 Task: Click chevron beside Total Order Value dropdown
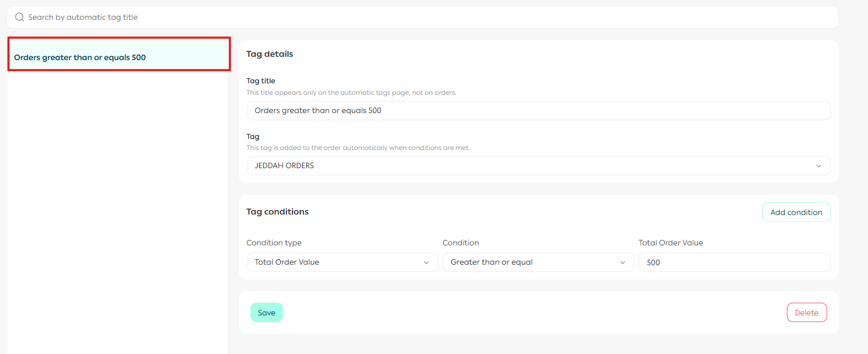(426, 262)
